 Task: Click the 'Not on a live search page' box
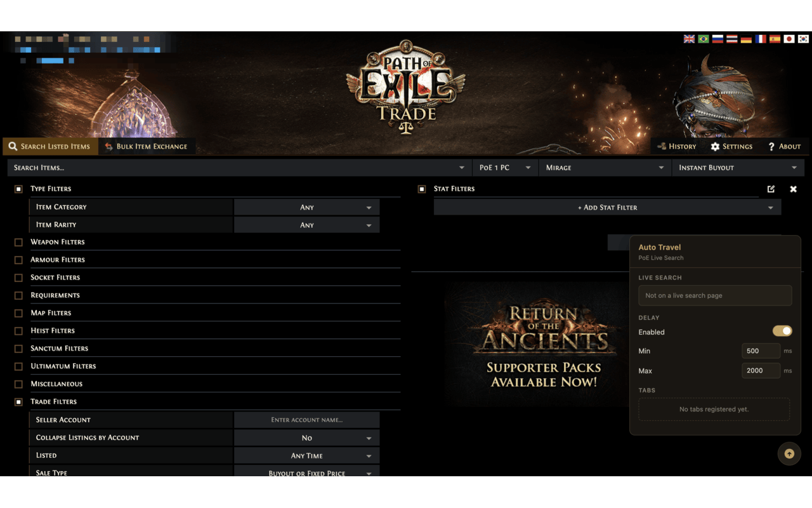coord(715,295)
